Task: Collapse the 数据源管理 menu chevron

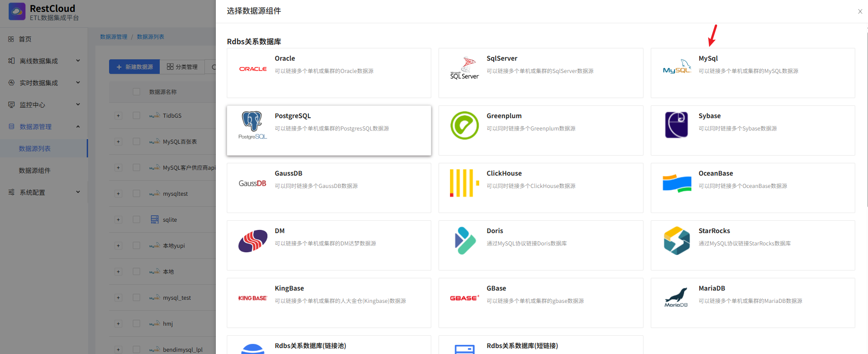Action: (x=78, y=126)
